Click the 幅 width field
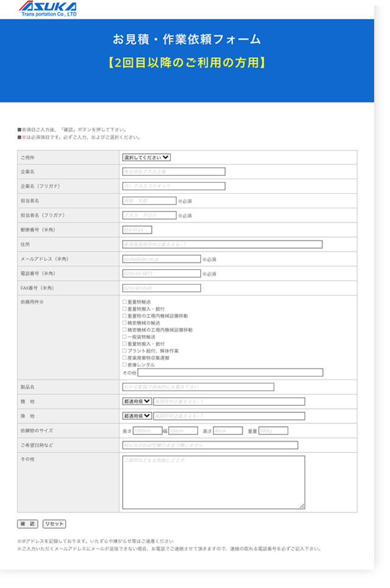The height and width of the screenshot is (588, 390). tap(183, 431)
